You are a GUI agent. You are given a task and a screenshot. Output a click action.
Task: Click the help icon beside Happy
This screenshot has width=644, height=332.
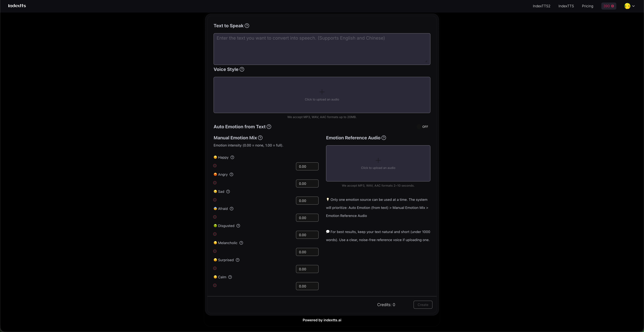[x=232, y=157]
